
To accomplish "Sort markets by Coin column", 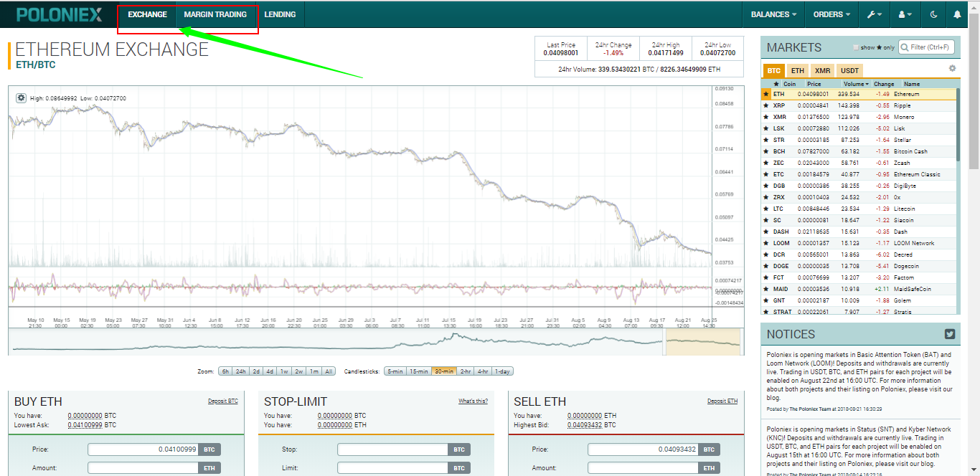I will pos(789,84).
